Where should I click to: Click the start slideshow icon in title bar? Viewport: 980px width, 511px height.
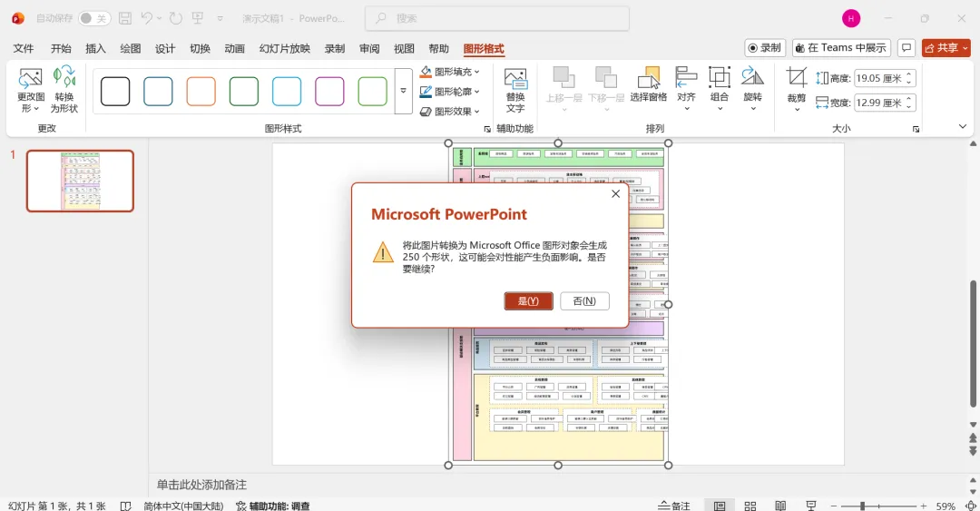198,19
